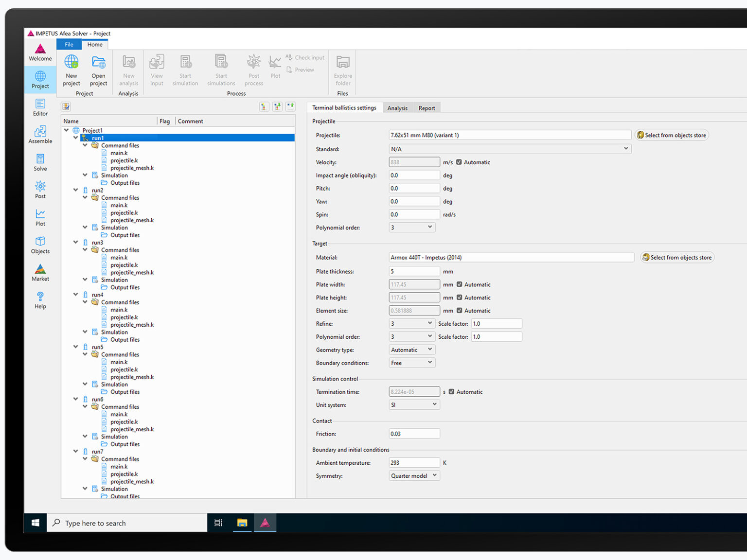Switch to the Analysis tab
Viewport: 747px width, 560px height.
pos(397,108)
